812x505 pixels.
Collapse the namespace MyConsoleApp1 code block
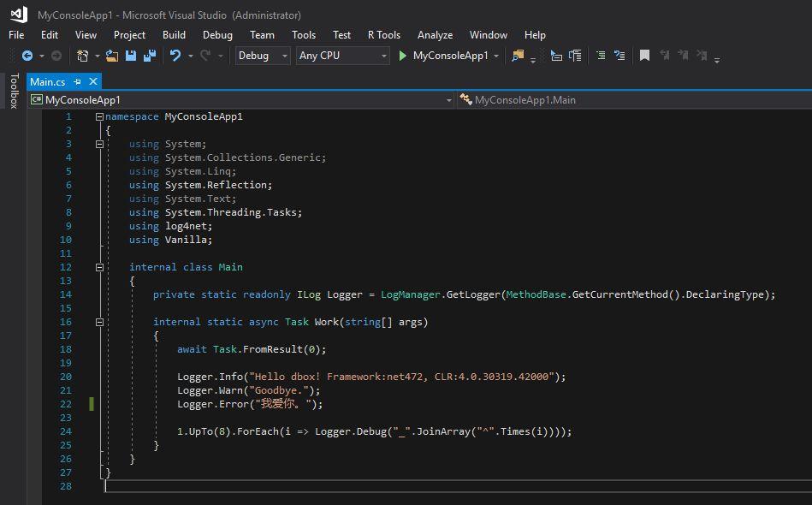click(99, 116)
